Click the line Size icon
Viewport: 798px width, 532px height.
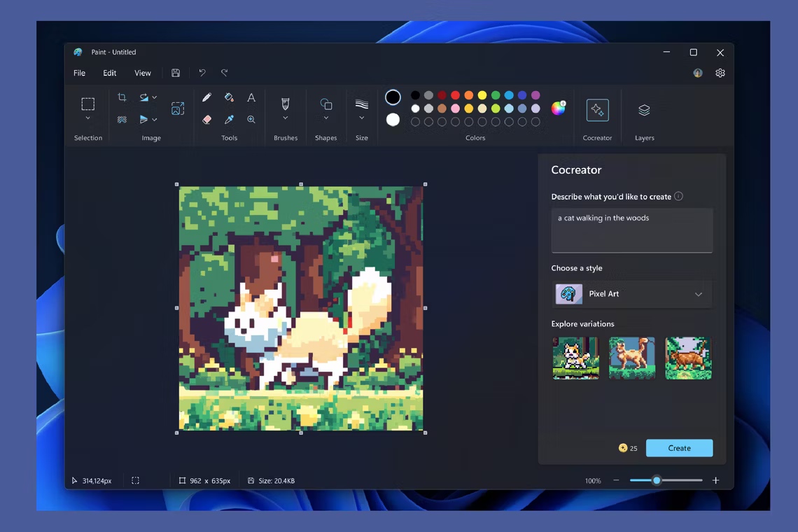[362, 104]
